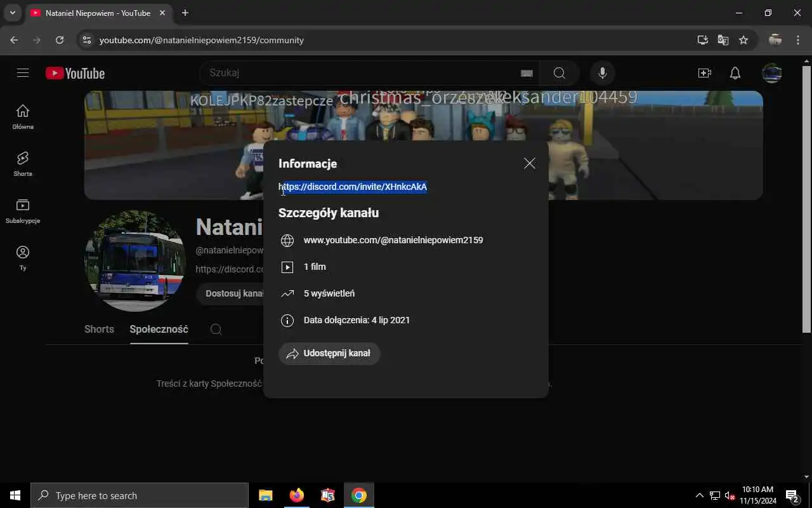Click the 1 film text

315,267
